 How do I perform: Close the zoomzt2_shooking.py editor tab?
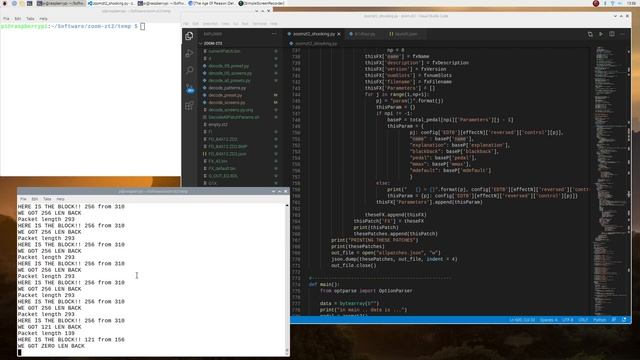click(x=339, y=34)
